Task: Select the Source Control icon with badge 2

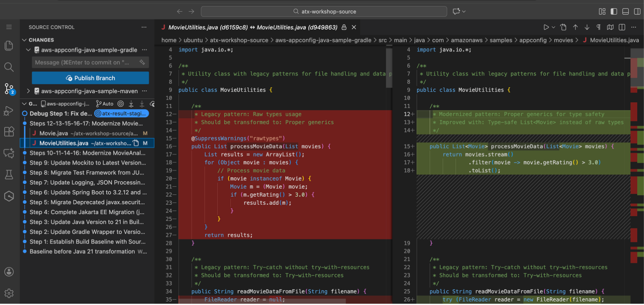Action: (9, 88)
